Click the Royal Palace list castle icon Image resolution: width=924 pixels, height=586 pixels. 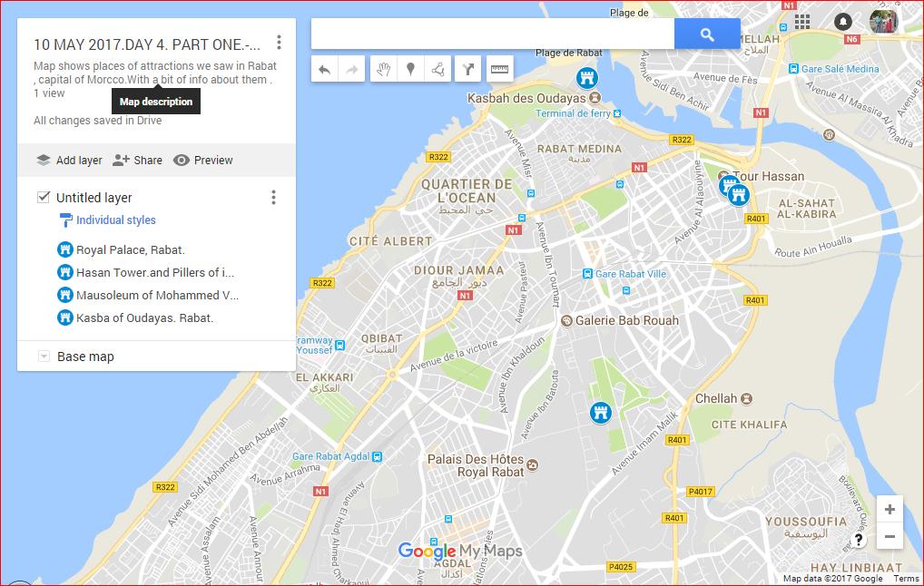(64, 249)
